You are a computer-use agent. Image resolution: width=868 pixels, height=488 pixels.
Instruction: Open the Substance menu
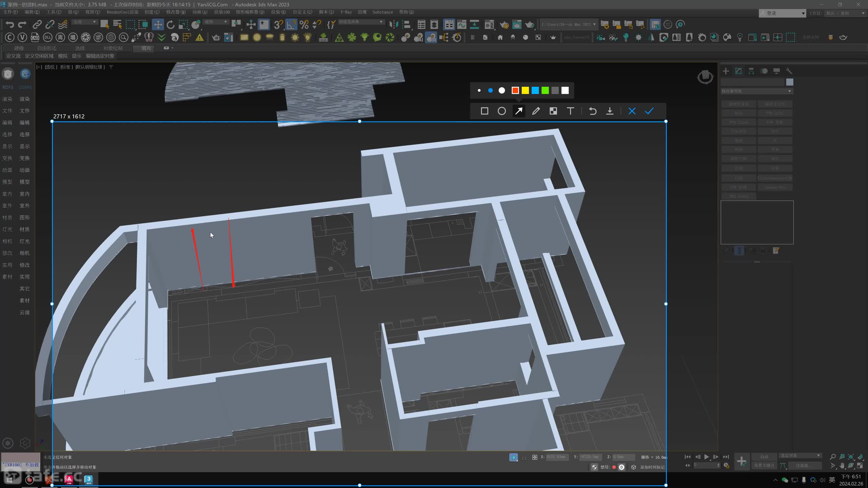tap(382, 12)
